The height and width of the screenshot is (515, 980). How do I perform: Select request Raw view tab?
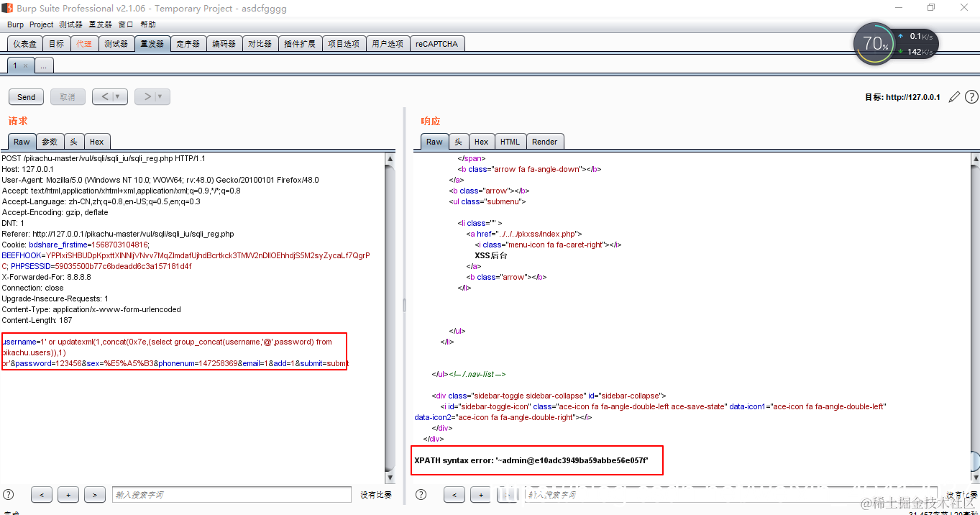click(x=22, y=142)
